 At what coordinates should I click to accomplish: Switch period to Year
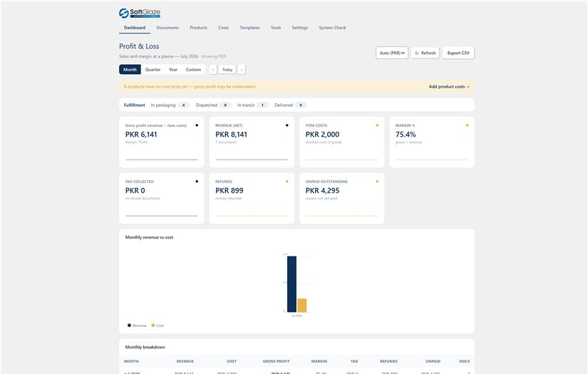[x=173, y=69]
